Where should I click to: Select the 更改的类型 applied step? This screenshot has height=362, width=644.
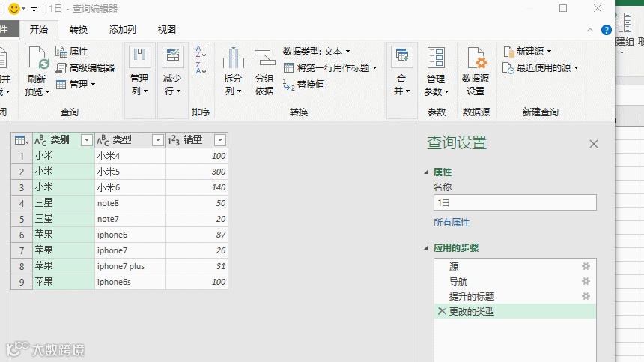click(x=514, y=311)
